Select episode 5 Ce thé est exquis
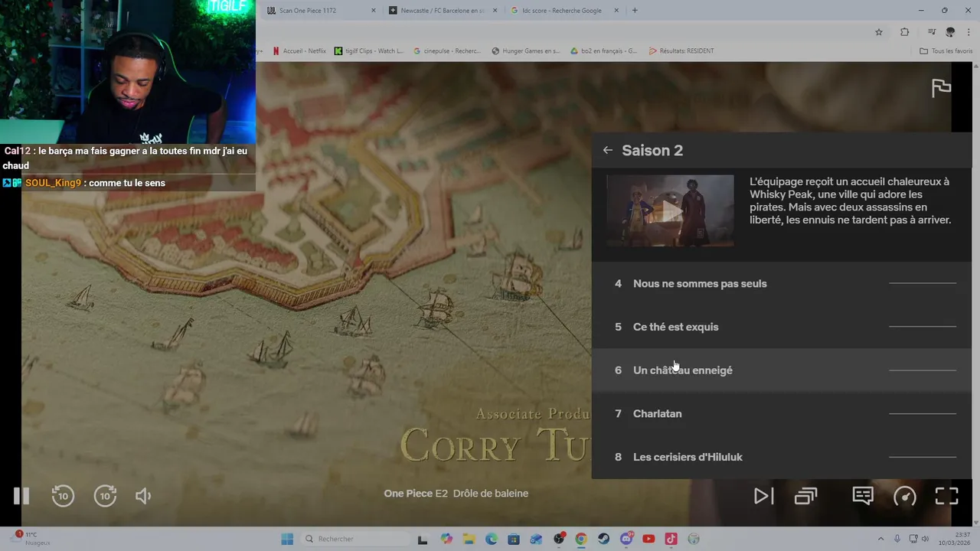 (781, 327)
